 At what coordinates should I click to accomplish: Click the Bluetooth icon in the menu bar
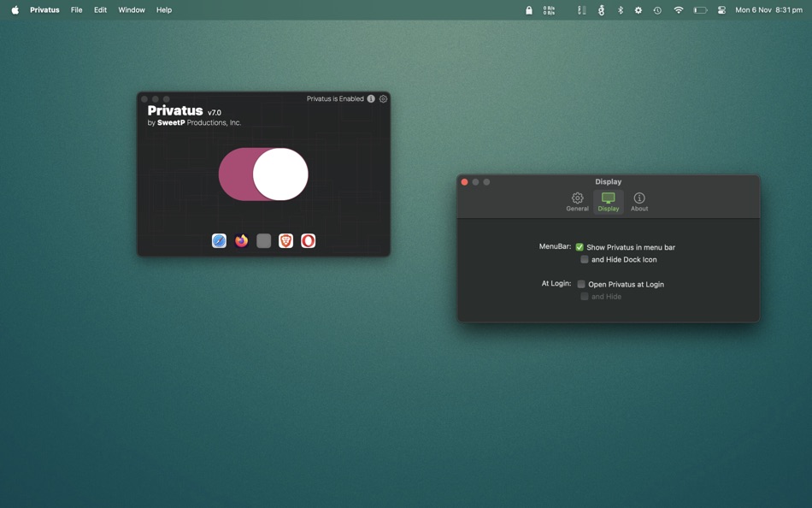tap(620, 10)
